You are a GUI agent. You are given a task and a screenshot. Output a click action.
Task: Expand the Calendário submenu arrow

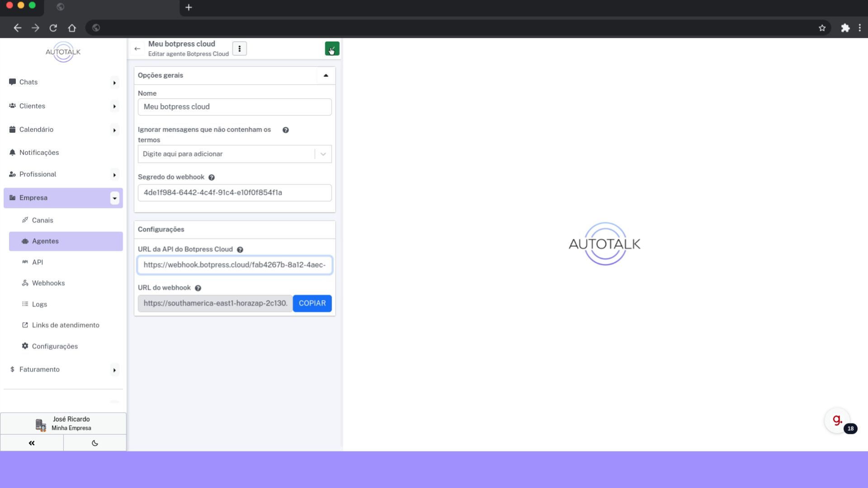pyautogui.click(x=115, y=131)
